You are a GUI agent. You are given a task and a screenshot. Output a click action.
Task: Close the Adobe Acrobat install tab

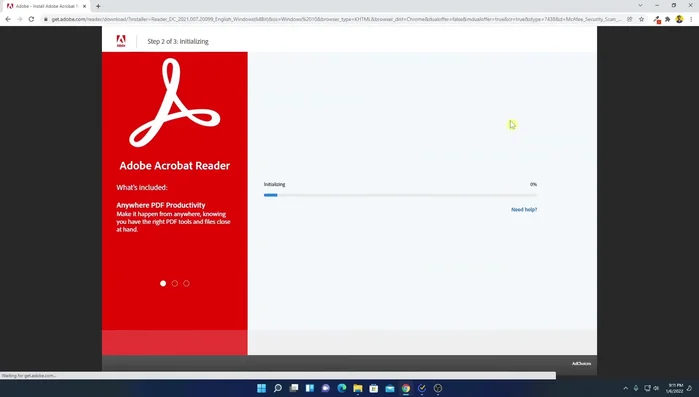84,6
